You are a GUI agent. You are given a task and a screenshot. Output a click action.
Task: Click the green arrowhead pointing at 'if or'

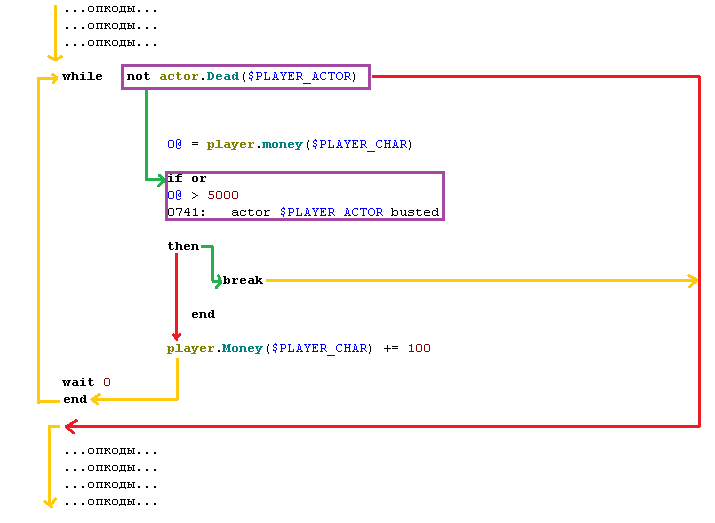pyautogui.click(x=160, y=179)
